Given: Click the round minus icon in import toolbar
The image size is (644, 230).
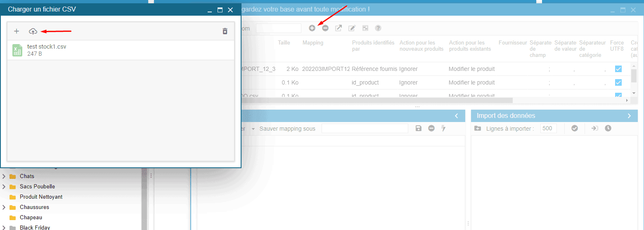Looking at the screenshot, I should coord(325,28).
